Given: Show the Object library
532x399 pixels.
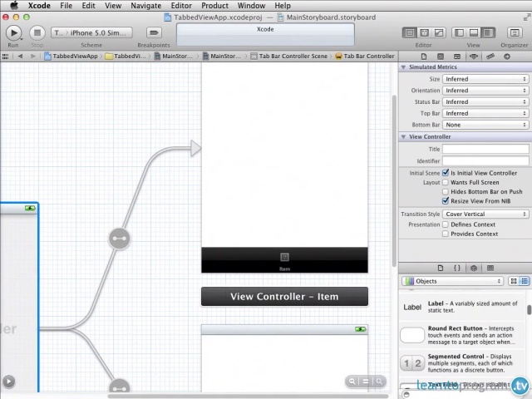Looking at the screenshot, I should click(x=474, y=268).
